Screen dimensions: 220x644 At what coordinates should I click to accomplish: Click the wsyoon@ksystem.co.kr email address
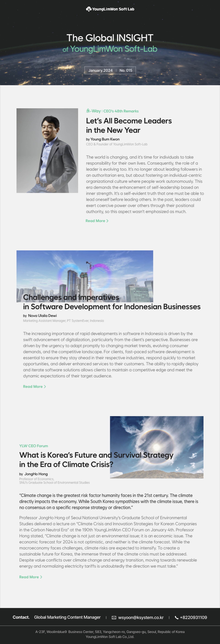141,617
